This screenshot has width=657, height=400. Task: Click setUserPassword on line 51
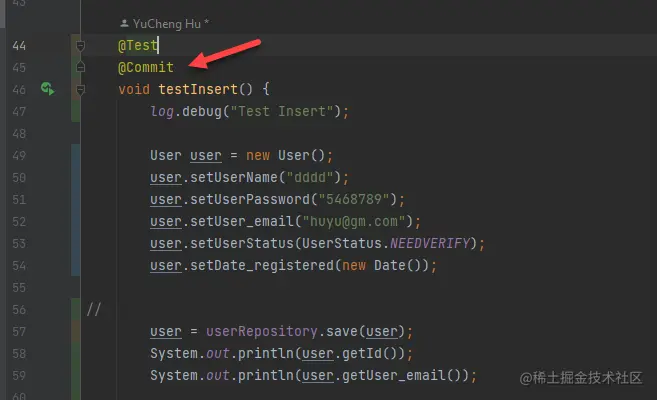(250, 199)
